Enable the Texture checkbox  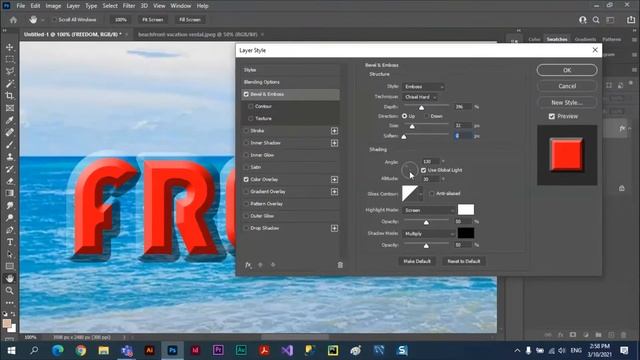coord(251,118)
